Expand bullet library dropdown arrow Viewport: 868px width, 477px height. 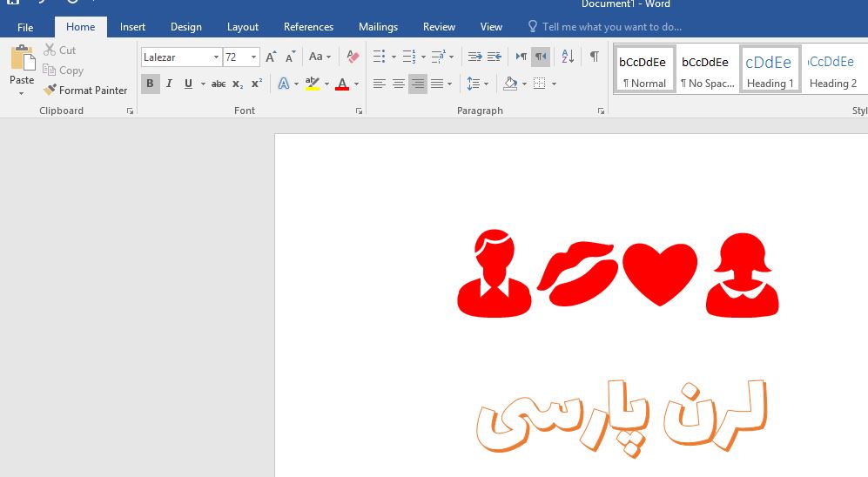[394, 57]
